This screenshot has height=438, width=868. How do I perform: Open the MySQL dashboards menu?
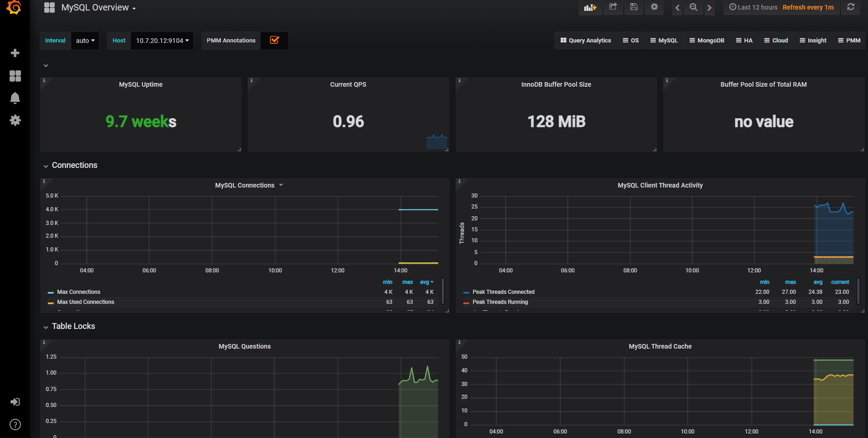[x=664, y=41]
